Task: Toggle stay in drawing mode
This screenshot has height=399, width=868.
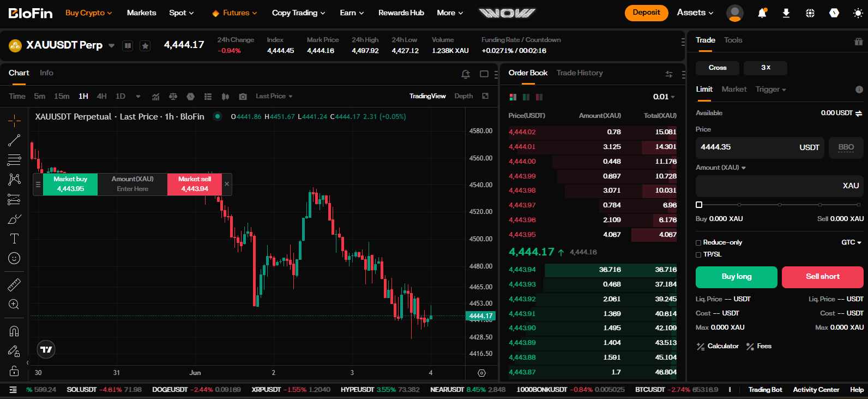Action: pos(14,351)
